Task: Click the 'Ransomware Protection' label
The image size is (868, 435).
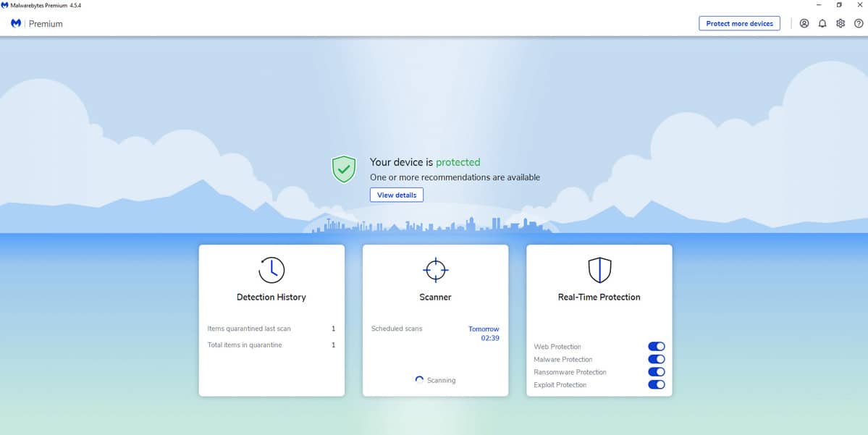Action: (570, 372)
